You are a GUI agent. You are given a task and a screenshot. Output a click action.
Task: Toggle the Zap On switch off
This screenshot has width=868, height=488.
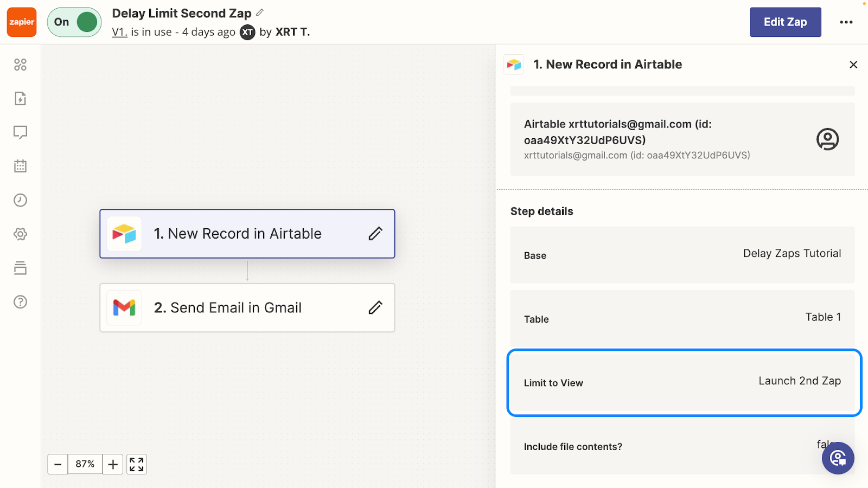[x=74, y=22]
